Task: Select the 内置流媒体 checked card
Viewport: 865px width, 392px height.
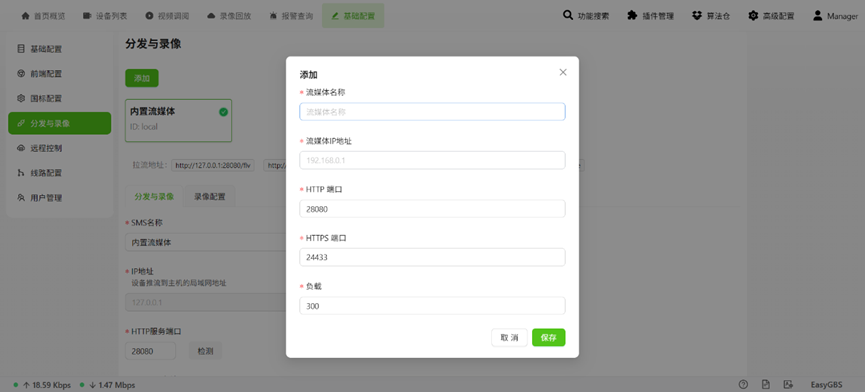Action: (178, 121)
